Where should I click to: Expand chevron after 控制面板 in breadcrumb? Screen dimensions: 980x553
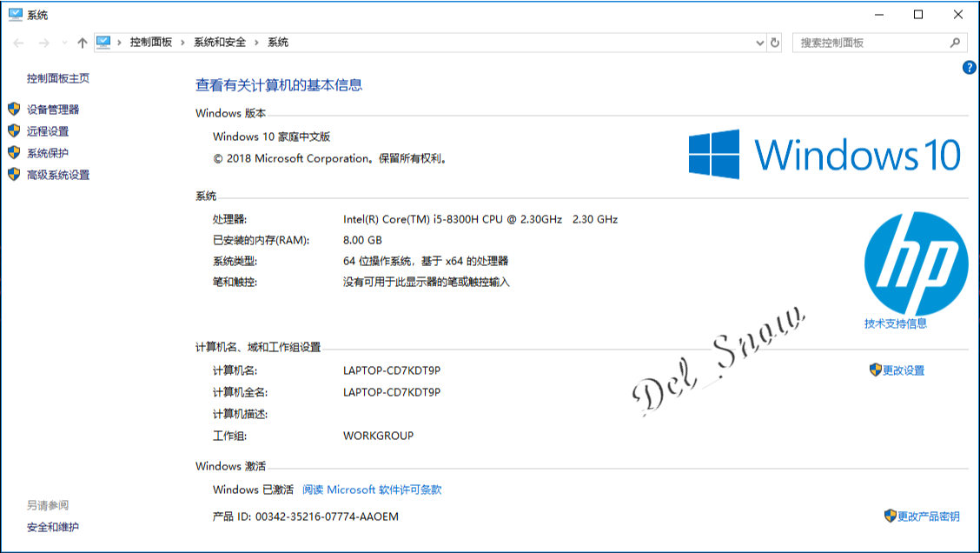click(x=182, y=43)
